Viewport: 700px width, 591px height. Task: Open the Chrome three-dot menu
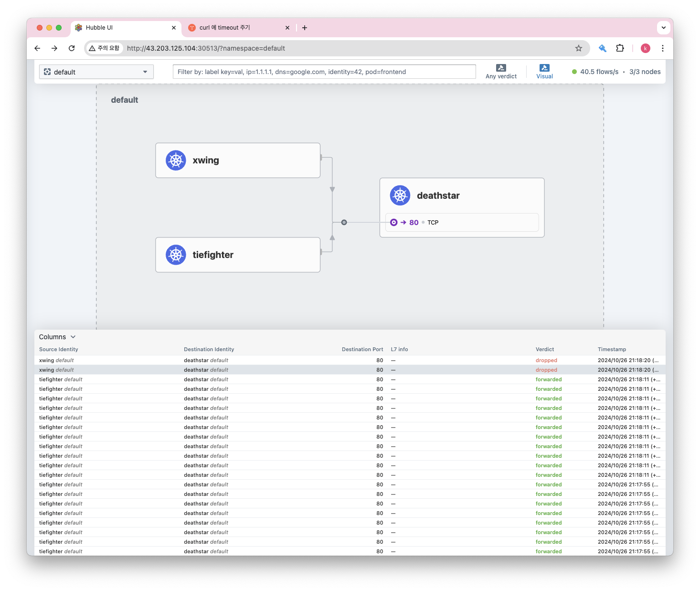(x=663, y=48)
